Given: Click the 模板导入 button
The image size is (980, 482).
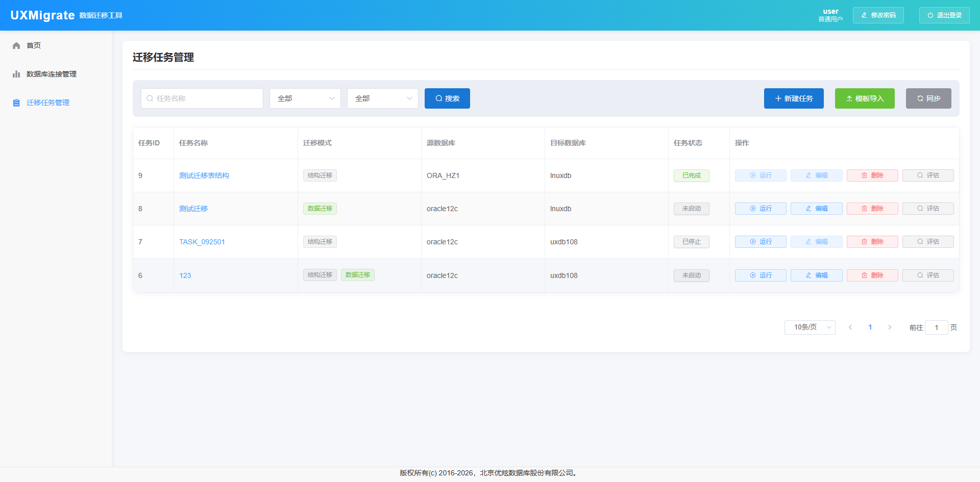Looking at the screenshot, I should [x=864, y=98].
